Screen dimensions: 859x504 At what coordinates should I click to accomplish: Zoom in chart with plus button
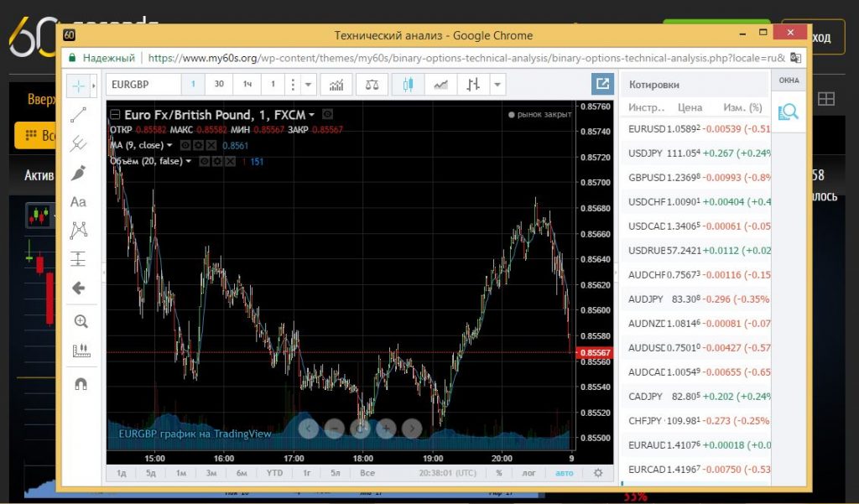click(x=386, y=429)
